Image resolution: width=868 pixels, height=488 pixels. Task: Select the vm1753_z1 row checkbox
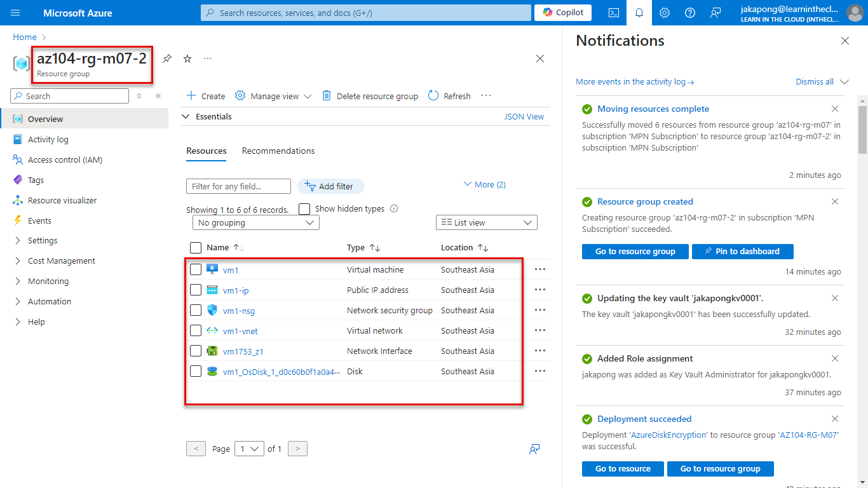[x=196, y=351]
